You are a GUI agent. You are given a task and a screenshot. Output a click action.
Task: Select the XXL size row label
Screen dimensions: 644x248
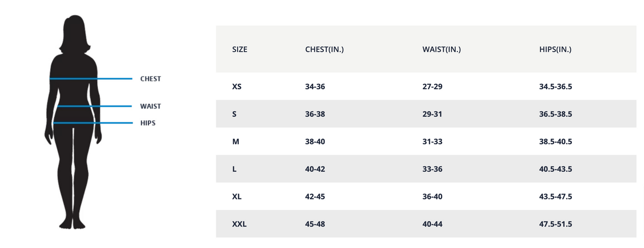(x=239, y=224)
